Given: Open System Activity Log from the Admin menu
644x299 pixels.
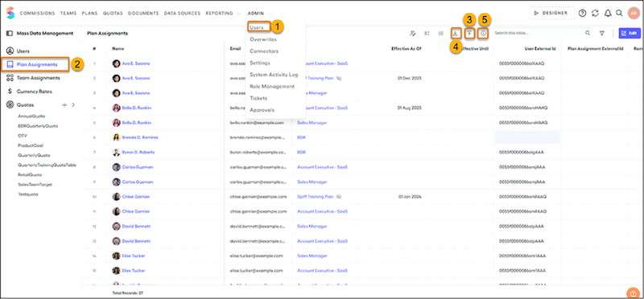Looking at the screenshot, I should pos(274,75).
